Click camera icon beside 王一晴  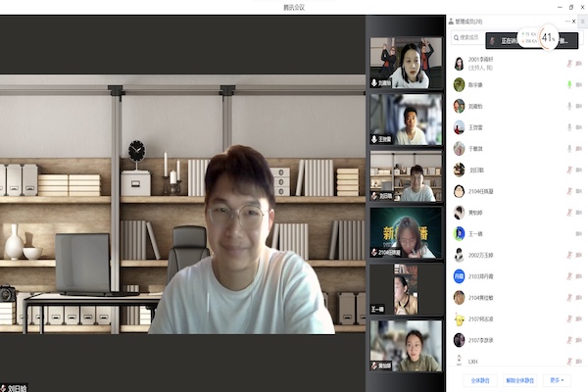point(579,233)
